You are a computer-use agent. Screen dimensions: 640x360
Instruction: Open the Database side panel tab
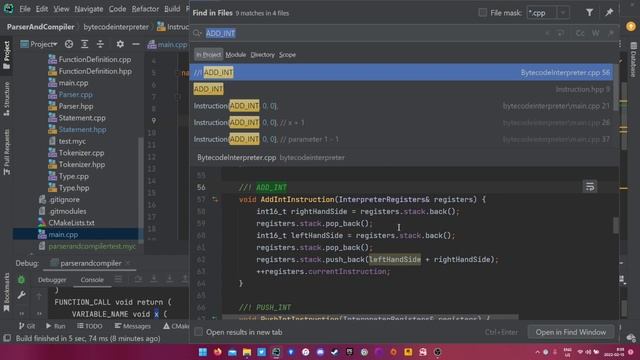click(x=633, y=60)
